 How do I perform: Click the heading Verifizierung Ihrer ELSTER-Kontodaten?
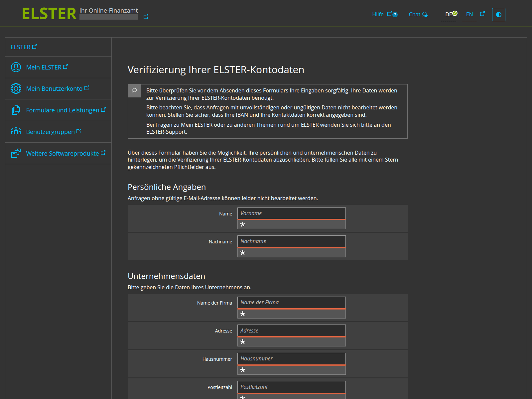(216, 70)
